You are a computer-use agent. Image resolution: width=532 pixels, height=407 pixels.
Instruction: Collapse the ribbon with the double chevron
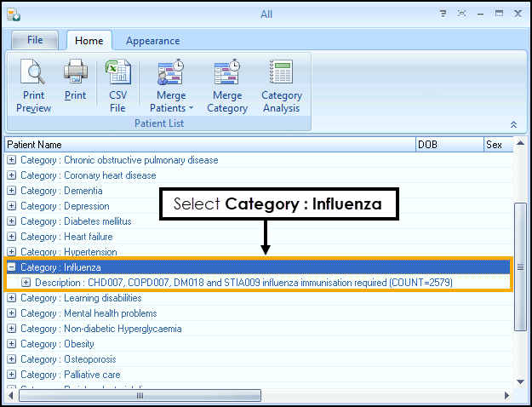tap(513, 124)
